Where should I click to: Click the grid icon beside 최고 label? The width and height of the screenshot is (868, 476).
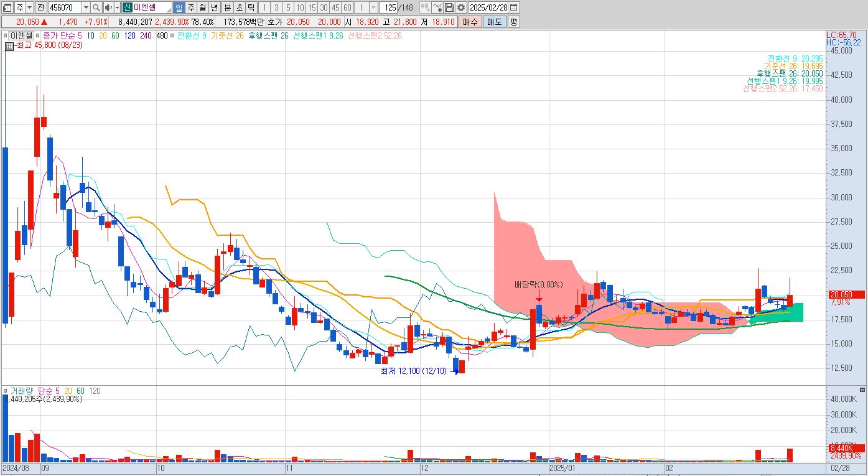pos(9,45)
